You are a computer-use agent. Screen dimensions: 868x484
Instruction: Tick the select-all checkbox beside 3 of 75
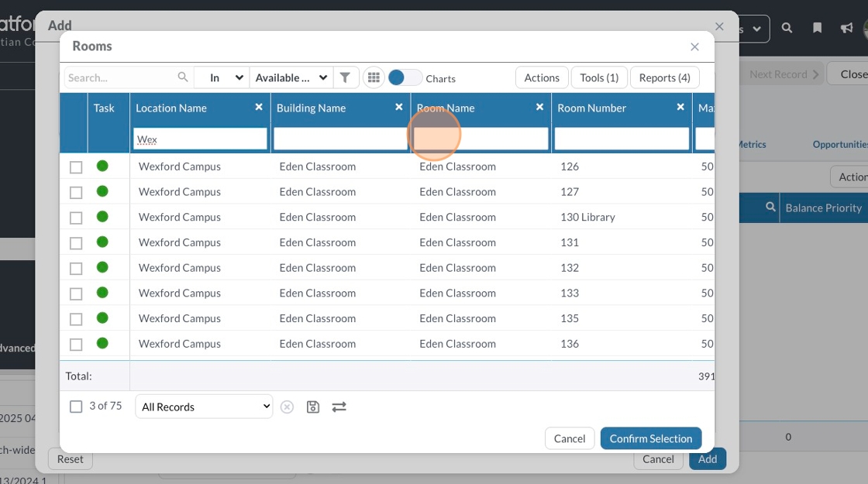76,407
